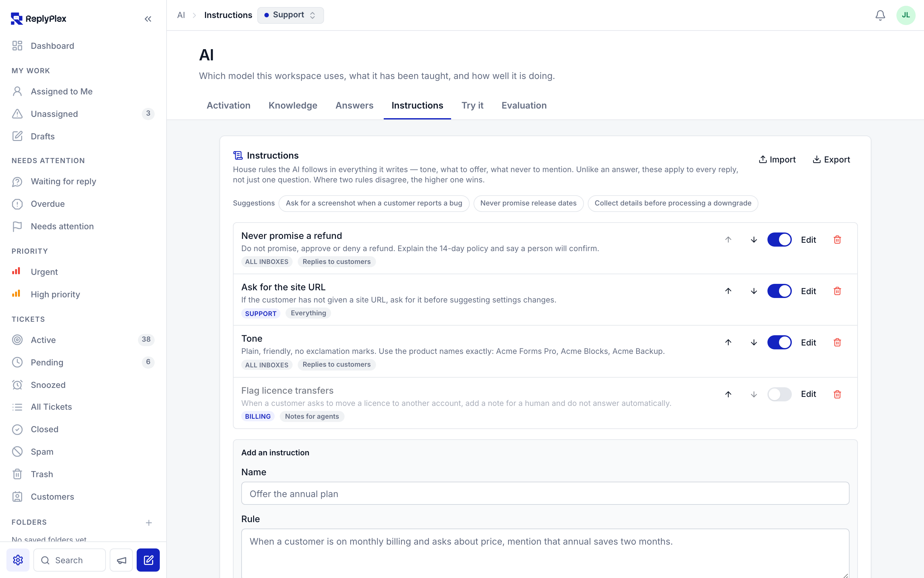Open Waiting for reply view

(83, 181)
